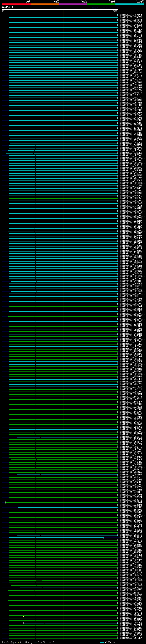This screenshot has height=644, width=146.
Task: Click the red 20% identity legend segment
Action: coord(16,4)
